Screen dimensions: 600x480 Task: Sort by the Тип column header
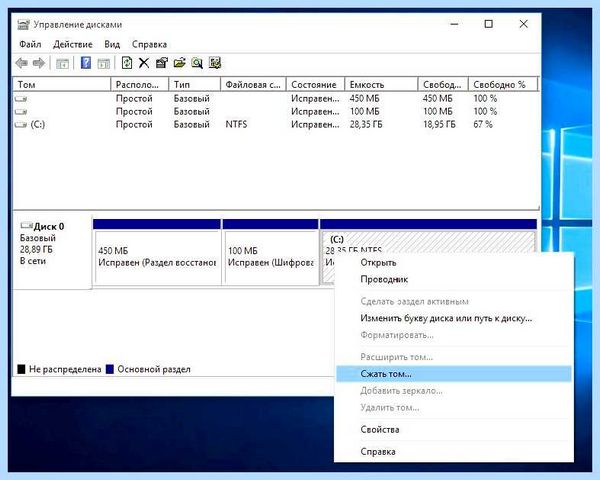(195, 85)
